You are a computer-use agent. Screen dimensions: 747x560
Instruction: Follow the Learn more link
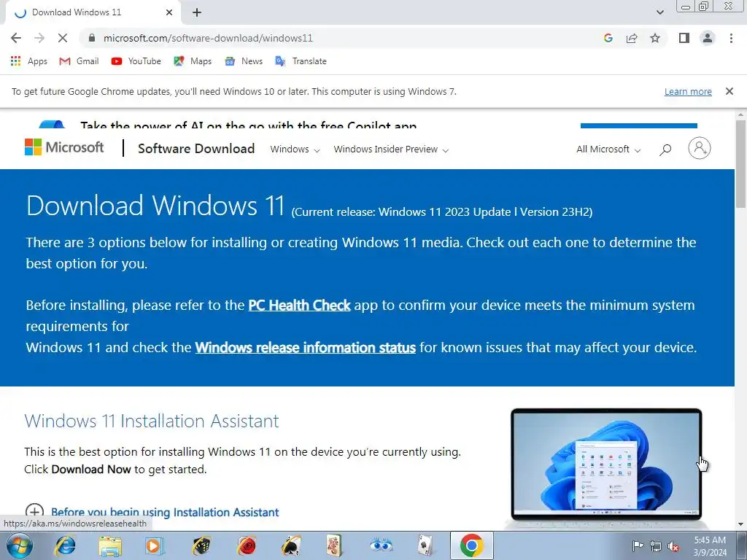click(x=688, y=91)
